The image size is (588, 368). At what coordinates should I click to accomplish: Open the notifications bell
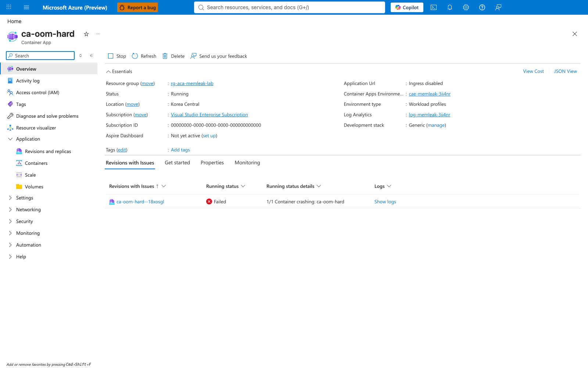[450, 7]
